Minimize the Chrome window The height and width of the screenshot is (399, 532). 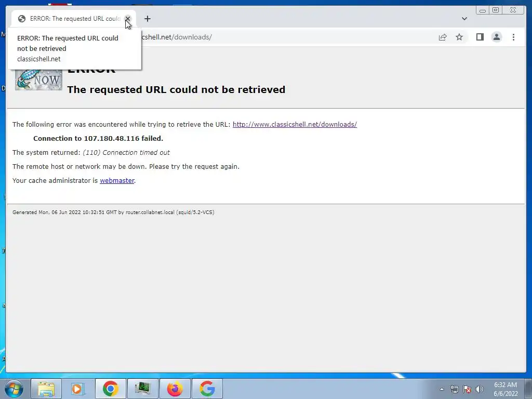pyautogui.click(x=483, y=10)
